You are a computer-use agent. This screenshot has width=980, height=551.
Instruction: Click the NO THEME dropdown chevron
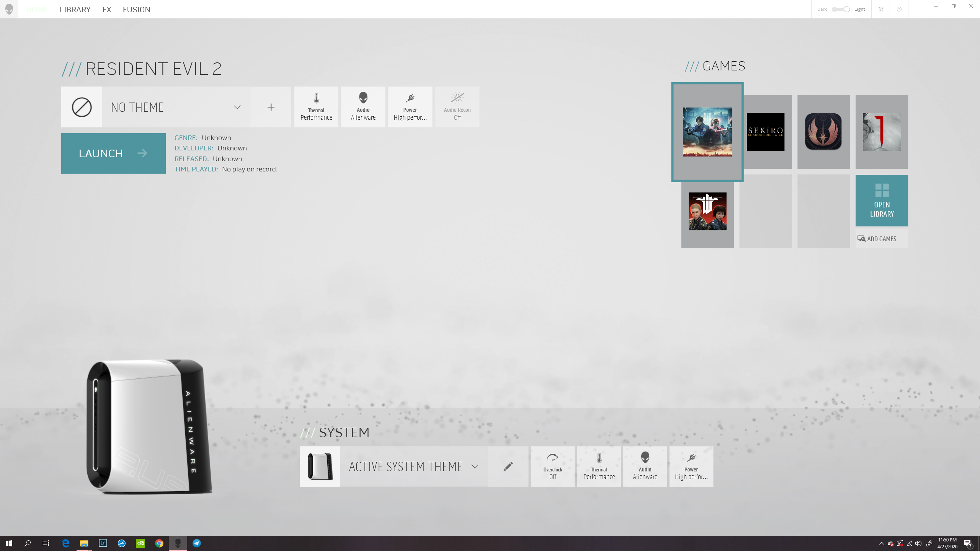[x=237, y=107]
